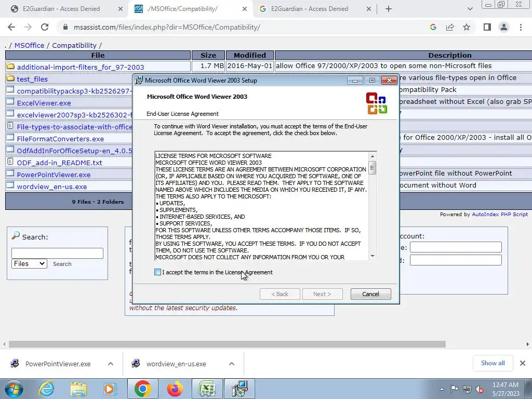
Task: Open Windows Media Player from taskbar
Action: pyautogui.click(x=110, y=389)
